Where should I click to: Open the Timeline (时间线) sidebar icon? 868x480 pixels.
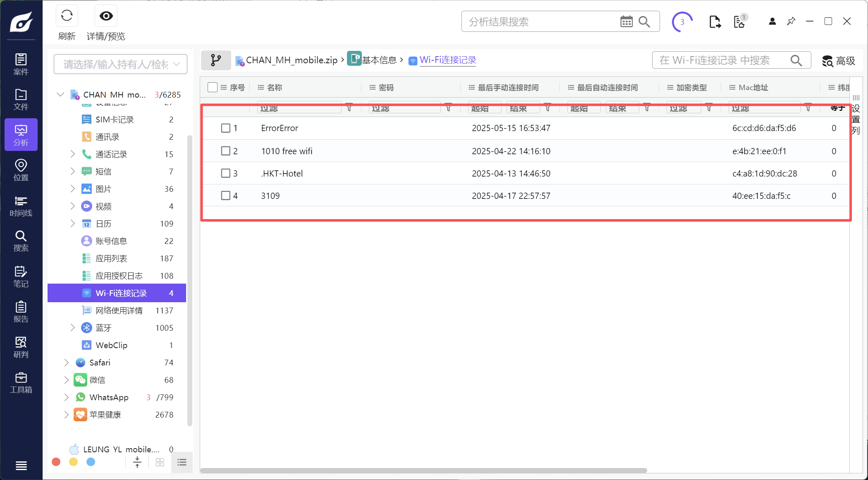21,206
